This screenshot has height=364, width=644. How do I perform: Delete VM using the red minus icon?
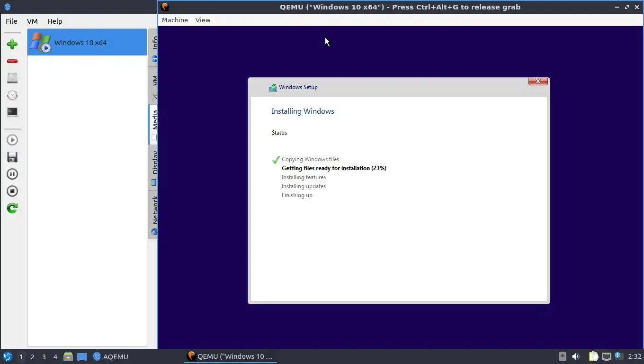[x=12, y=61]
